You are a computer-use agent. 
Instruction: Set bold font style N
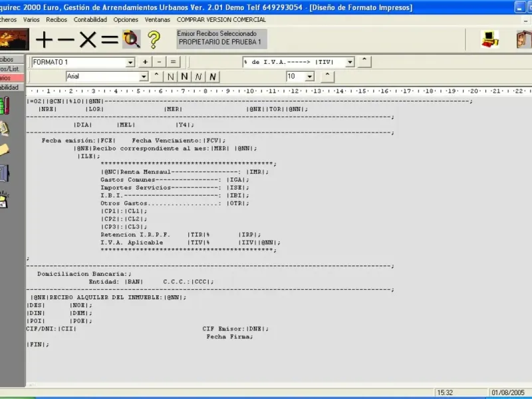tap(185, 76)
